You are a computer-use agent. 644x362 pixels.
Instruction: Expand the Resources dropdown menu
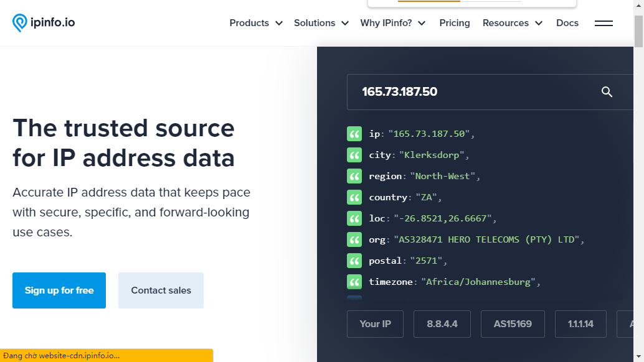pyautogui.click(x=512, y=23)
